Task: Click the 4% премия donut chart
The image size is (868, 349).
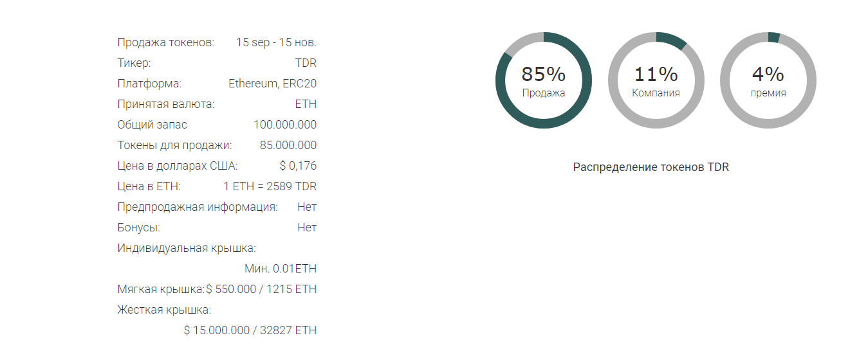Action: click(768, 80)
